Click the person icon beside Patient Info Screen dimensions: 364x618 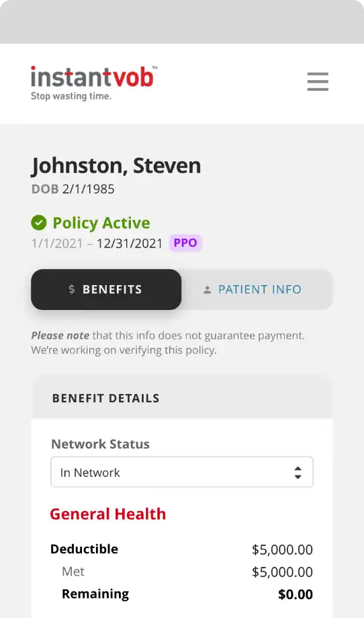point(207,290)
